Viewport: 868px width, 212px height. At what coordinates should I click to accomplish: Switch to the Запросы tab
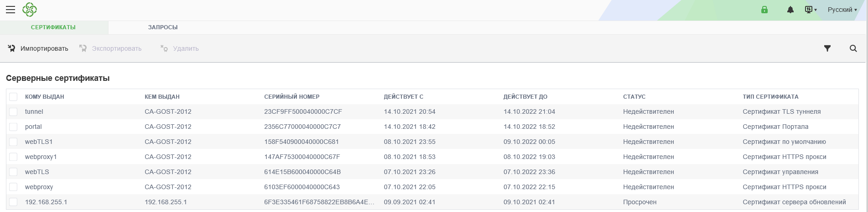tap(163, 27)
